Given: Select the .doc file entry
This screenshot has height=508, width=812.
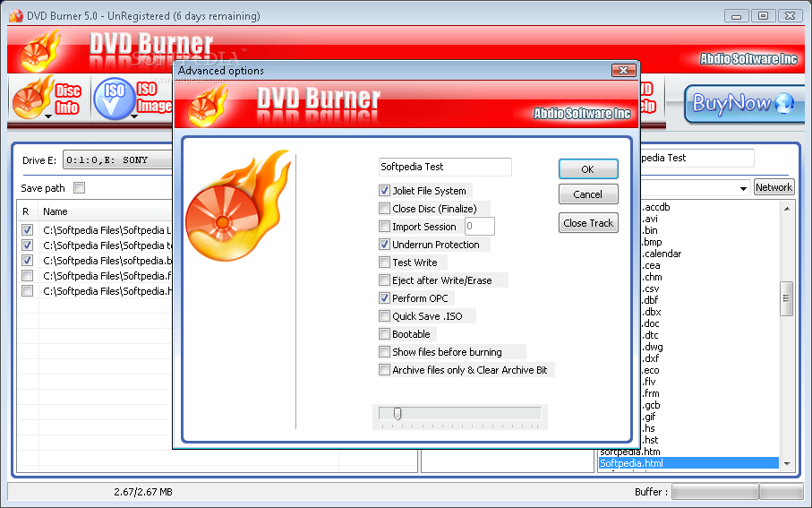Looking at the screenshot, I should pyautogui.click(x=651, y=324).
